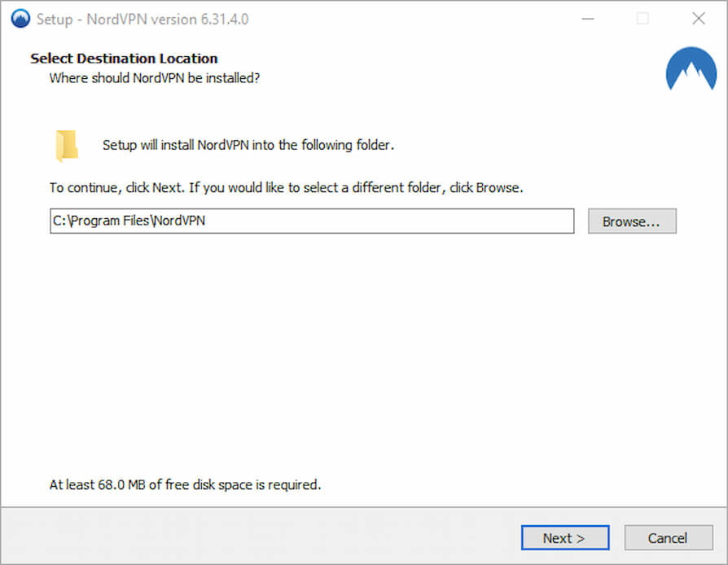Click the disabled maximize button
This screenshot has height=565, width=728.
click(643, 19)
